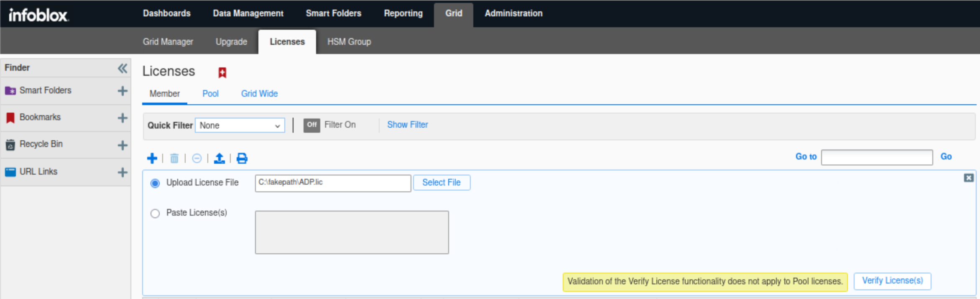The height and width of the screenshot is (299, 980).
Task: Open the Data Management top menu
Action: click(248, 13)
